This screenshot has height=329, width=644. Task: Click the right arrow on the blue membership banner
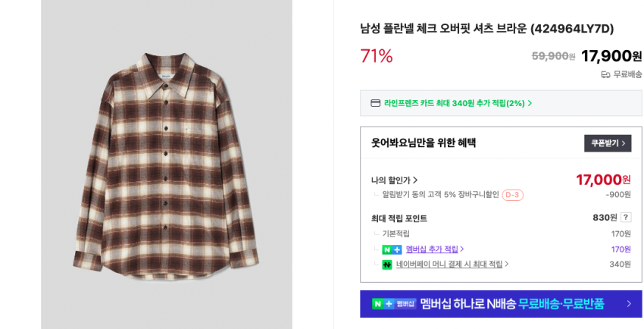(x=628, y=304)
